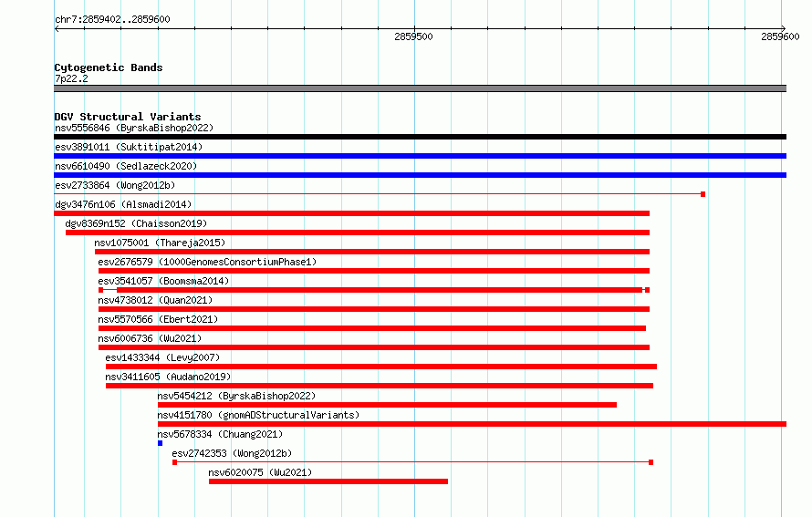This screenshot has width=812, height=517.
Task: Click the nsv1075001 red variant bar
Action: (x=372, y=252)
